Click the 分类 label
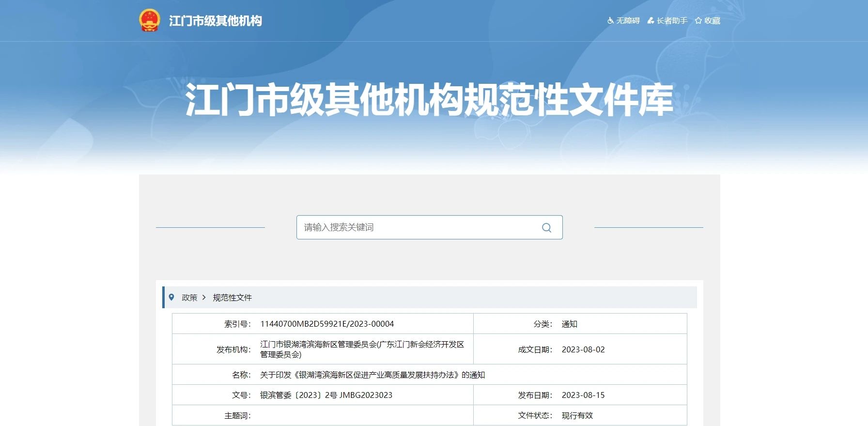 [543, 324]
